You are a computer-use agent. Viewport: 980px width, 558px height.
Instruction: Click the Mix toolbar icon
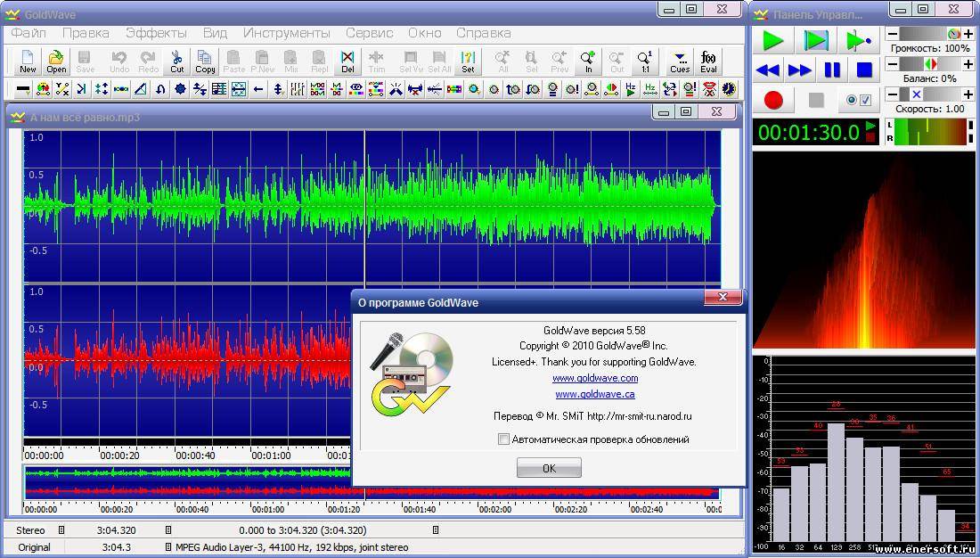pos(291,62)
